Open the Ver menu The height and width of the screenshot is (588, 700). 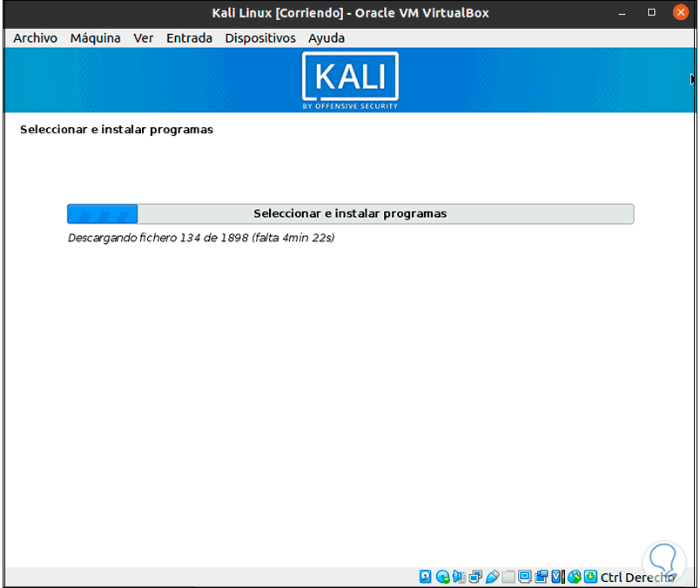pos(144,38)
